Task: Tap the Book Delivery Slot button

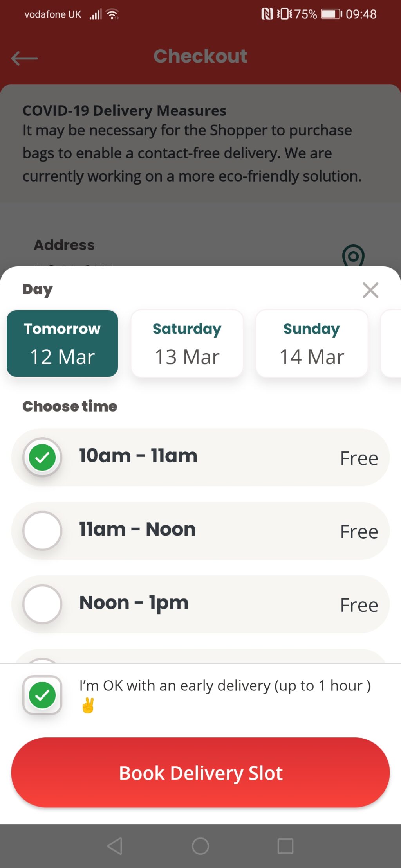Action: click(200, 773)
